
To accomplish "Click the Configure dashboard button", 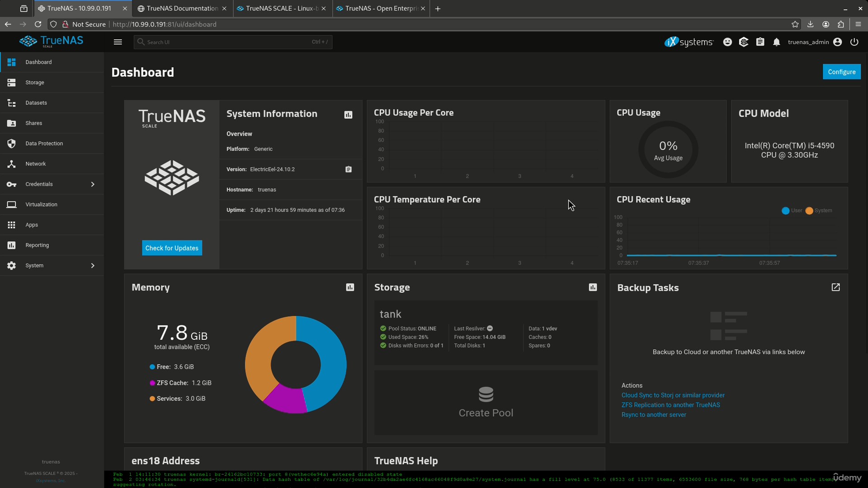I will tap(841, 72).
